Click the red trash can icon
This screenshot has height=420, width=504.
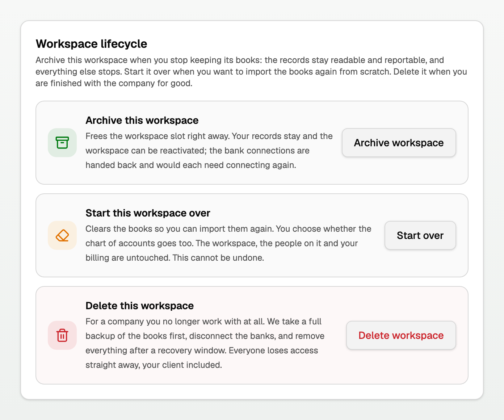[62, 335]
